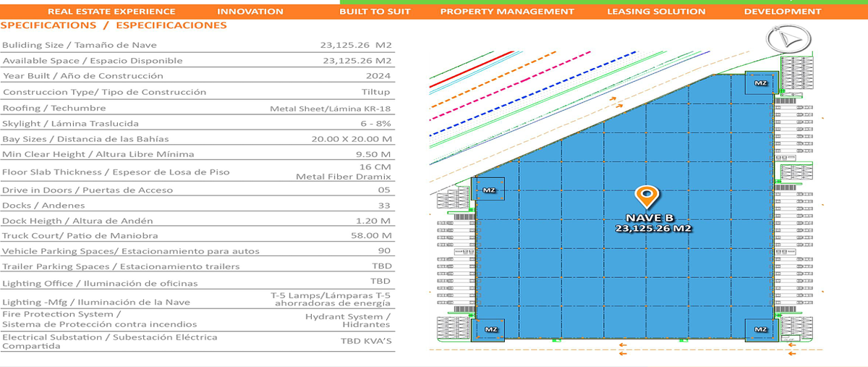Select the MZ box nearest the compass
The height and width of the screenshot is (367, 868).
(x=760, y=83)
